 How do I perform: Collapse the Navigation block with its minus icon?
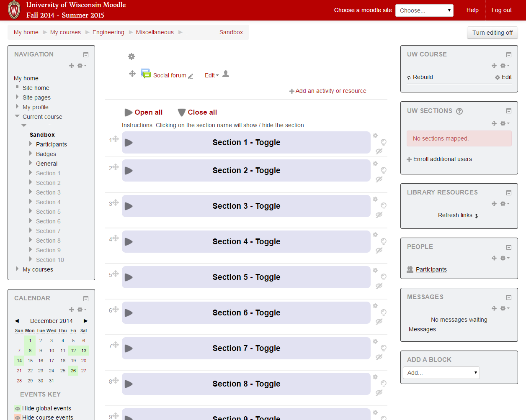86,55
